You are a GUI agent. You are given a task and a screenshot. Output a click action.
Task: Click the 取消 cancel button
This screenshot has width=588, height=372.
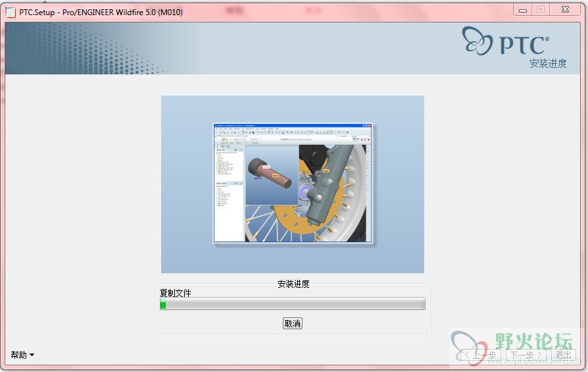pos(293,323)
